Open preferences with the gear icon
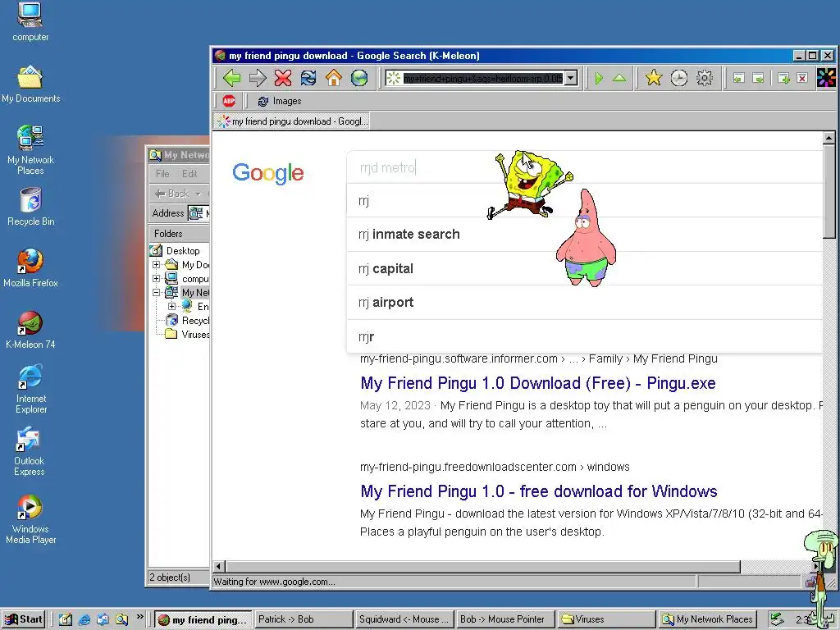 coord(705,78)
